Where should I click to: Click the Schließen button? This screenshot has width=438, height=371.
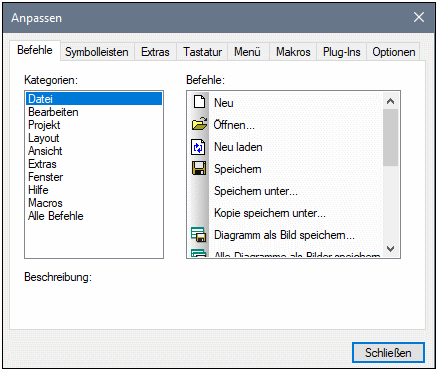388,353
